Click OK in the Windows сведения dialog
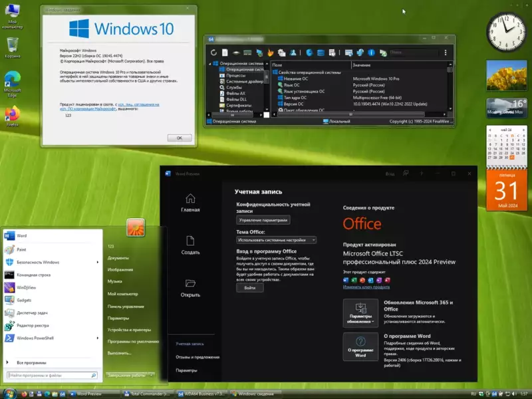 [x=180, y=138]
